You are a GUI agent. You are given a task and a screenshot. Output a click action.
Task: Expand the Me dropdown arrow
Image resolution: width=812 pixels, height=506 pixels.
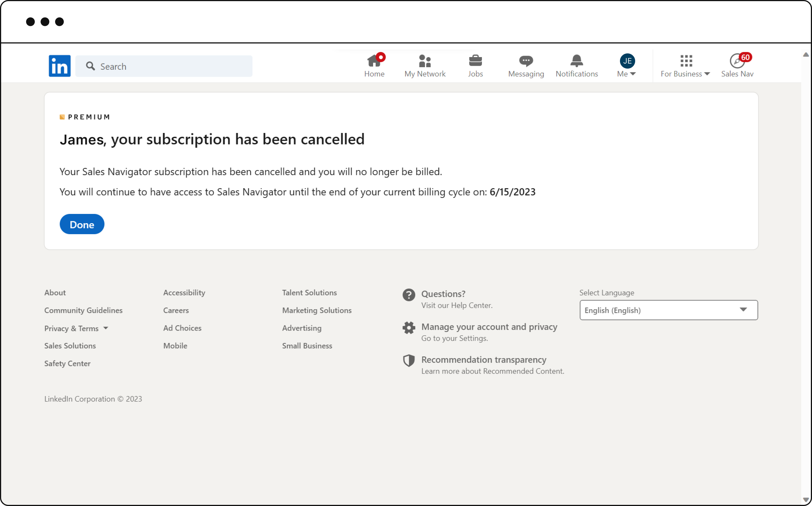pyautogui.click(x=633, y=74)
